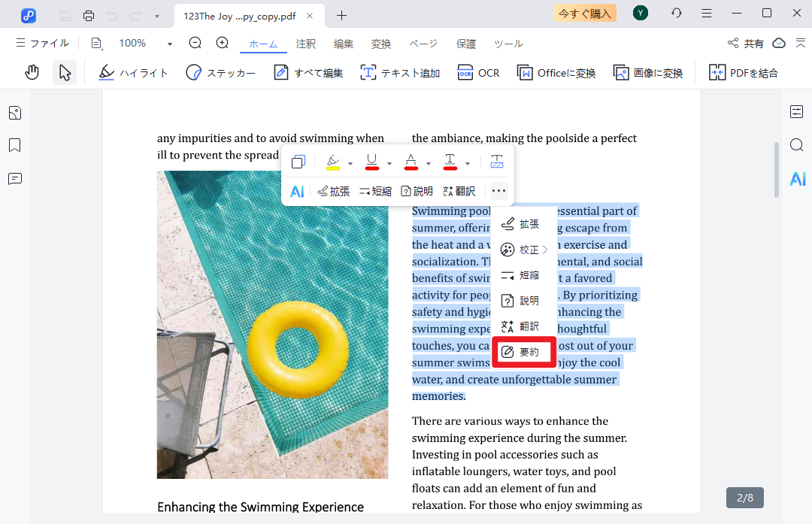The width and height of the screenshot is (812, 524).
Task: Expand the highlight color dropdown arrow
Action: (x=350, y=163)
